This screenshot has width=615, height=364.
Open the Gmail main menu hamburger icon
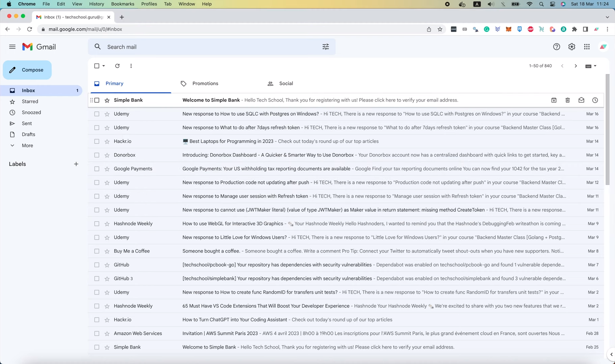click(x=12, y=47)
